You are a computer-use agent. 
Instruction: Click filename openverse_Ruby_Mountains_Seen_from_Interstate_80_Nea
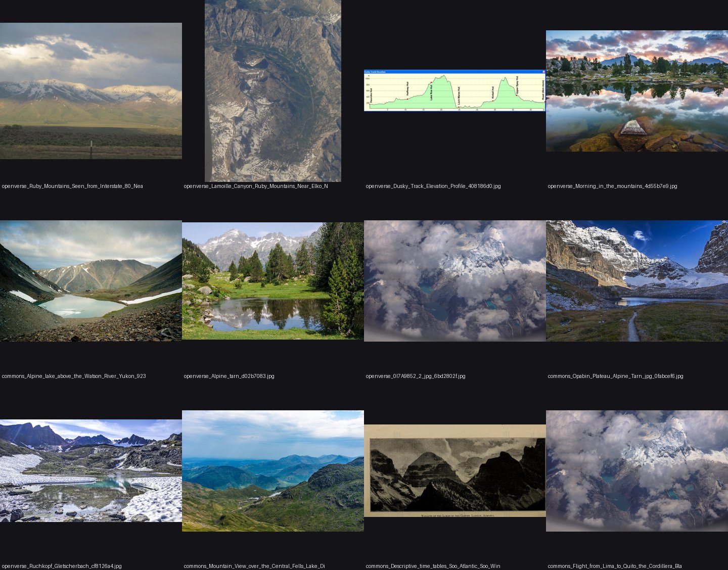(x=72, y=186)
